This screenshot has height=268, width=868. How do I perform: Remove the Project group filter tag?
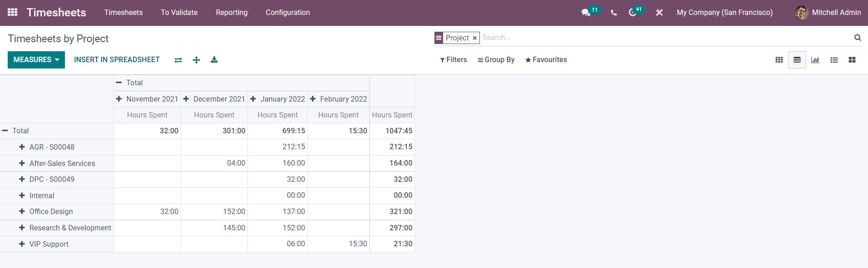point(474,38)
